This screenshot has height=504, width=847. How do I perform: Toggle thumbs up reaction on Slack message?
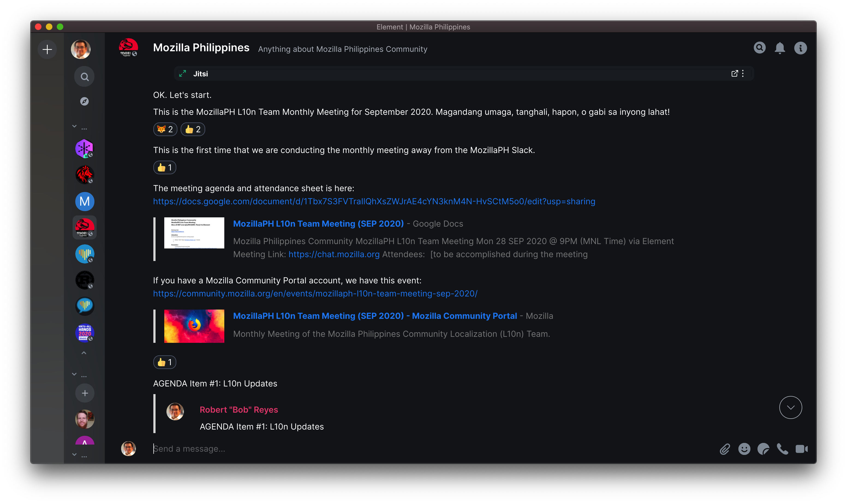coord(165,167)
